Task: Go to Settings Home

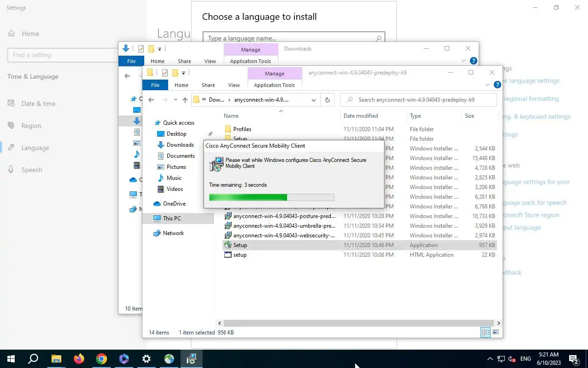Action: click(30, 34)
